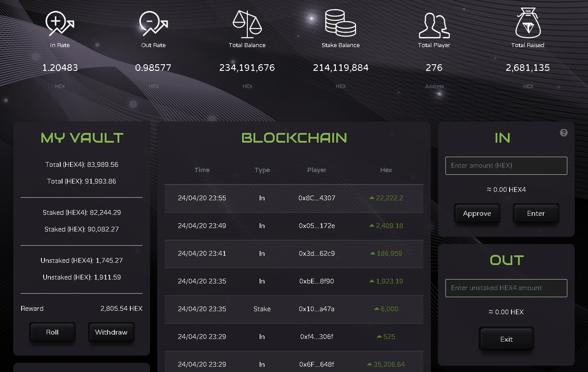Click the Stake Balance coin stack icon
The width and height of the screenshot is (588, 372).
(x=341, y=24)
